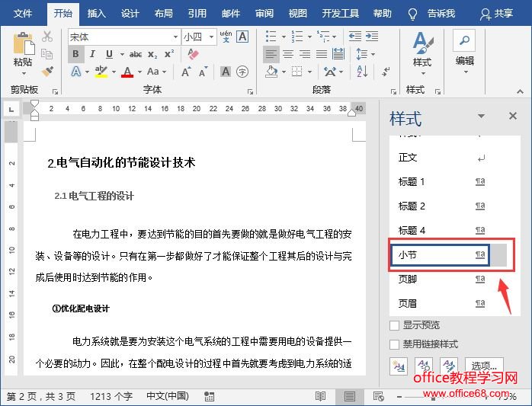The image size is (532, 406).
Task: Click the Paste clipboard icon
Action: [24, 43]
